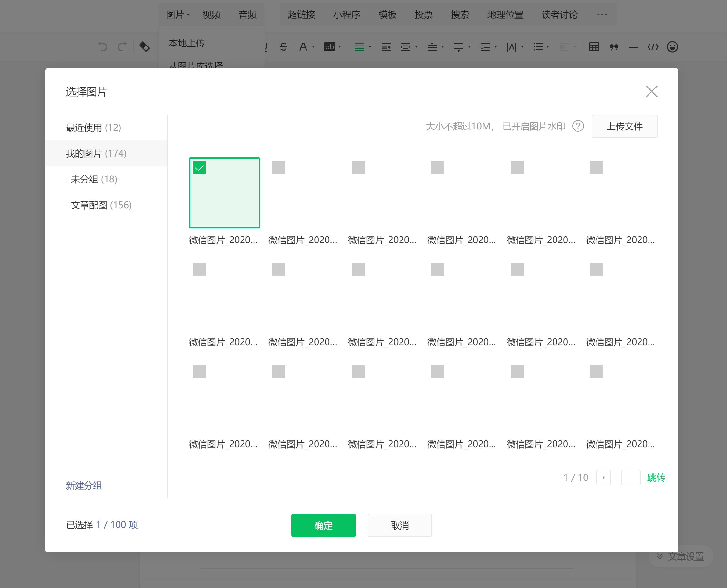Click the emoji smiley icon
Screen dimensions: 727x588
[672, 47]
